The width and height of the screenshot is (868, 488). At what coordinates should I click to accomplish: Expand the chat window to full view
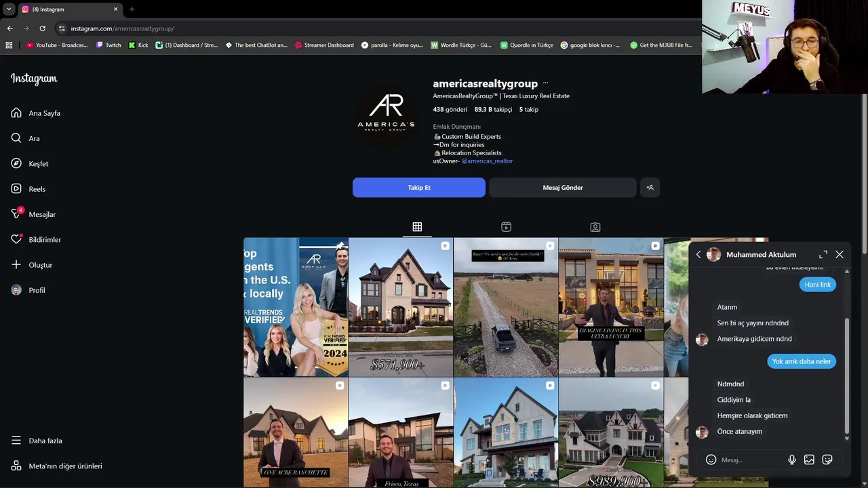(x=823, y=254)
